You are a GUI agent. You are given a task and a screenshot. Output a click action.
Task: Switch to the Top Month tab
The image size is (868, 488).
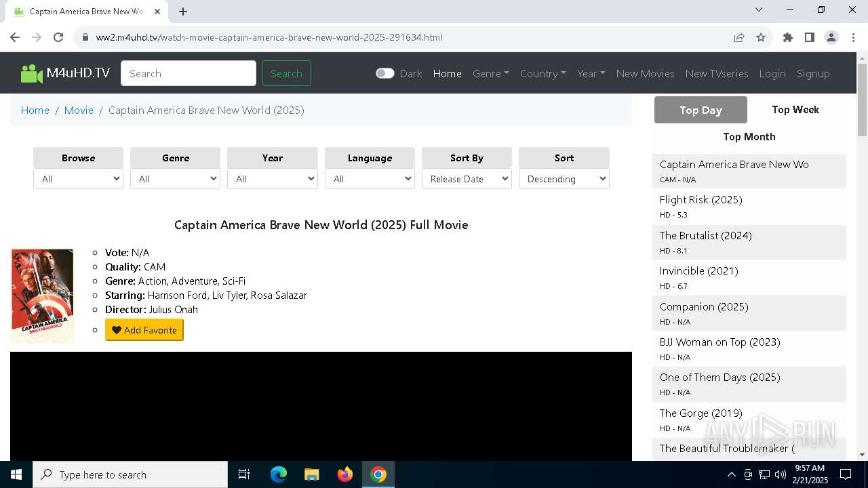click(x=749, y=136)
